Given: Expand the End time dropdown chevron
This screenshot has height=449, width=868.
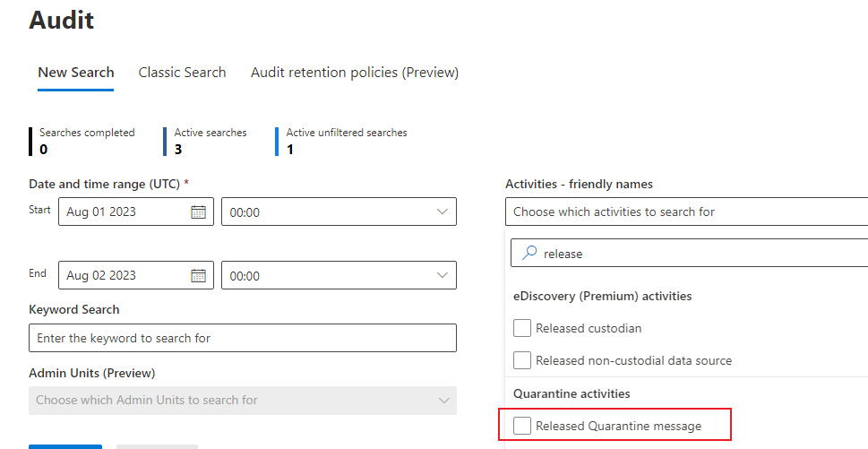Looking at the screenshot, I should point(442,275).
